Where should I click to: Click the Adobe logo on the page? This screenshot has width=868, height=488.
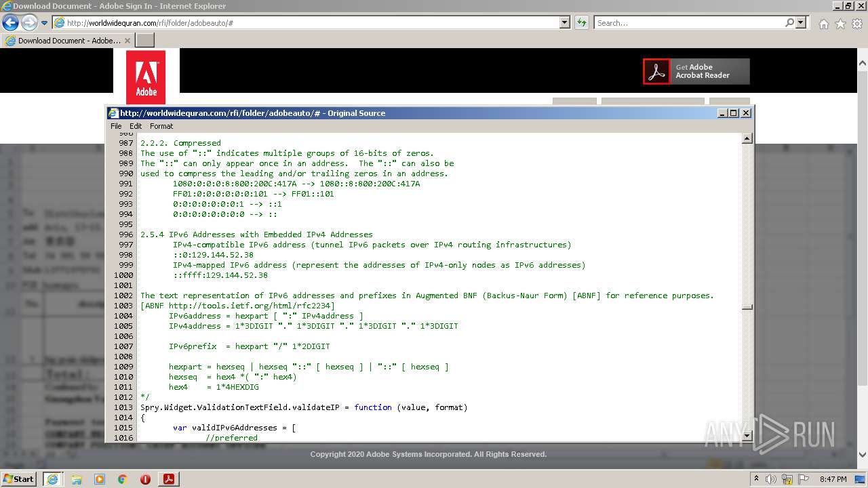146,77
